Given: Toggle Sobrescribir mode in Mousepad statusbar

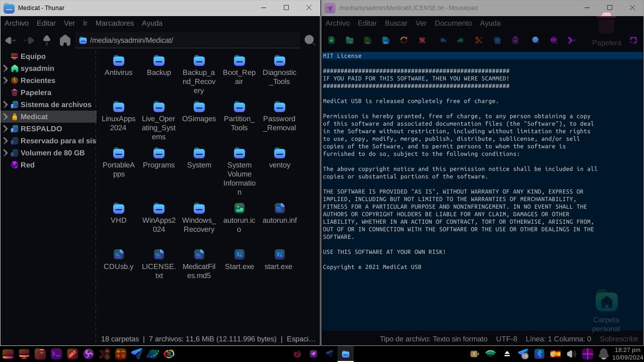Looking at the screenshot, I should [x=619, y=339].
